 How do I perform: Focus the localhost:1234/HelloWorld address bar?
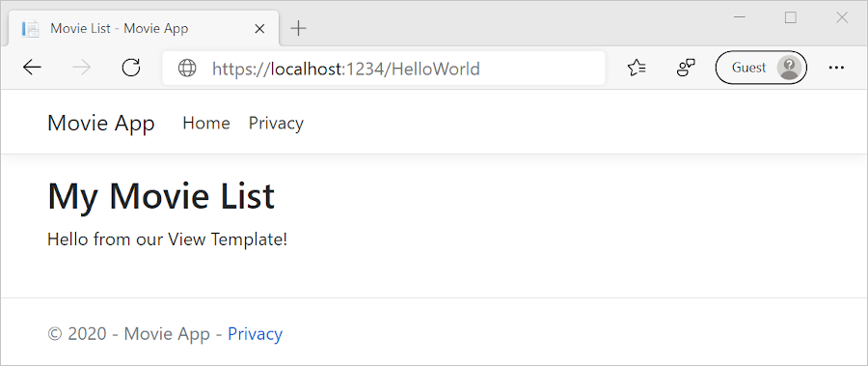[x=383, y=69]
